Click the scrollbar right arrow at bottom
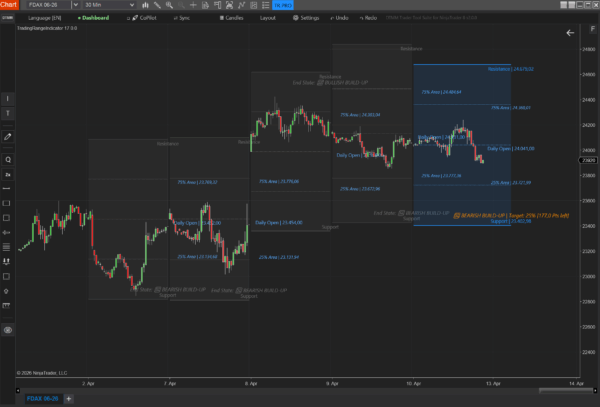This screenshot has height=407, width=600. tap(595, 391)
